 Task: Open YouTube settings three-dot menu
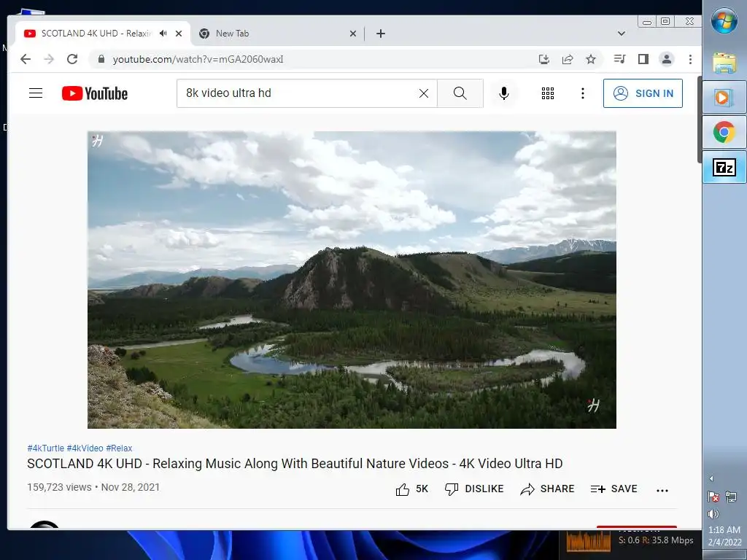[583, 93]
